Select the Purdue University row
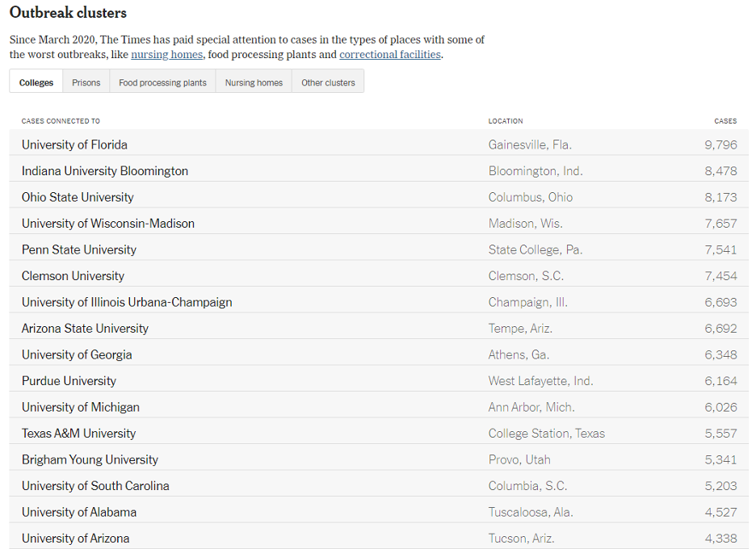This screenshot has width=756, height=549. pos(69,381)
